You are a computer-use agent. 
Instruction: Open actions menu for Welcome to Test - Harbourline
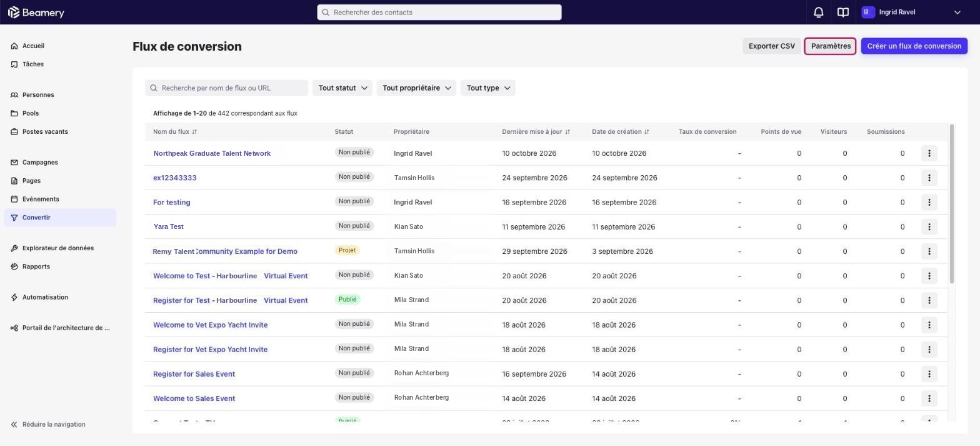tap(929, 276)
